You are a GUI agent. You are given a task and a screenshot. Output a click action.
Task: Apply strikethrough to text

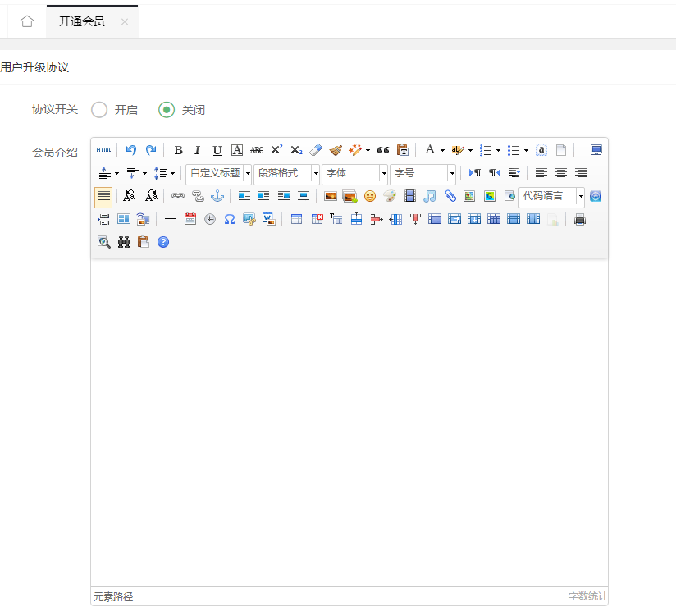[x=257, y=150]
